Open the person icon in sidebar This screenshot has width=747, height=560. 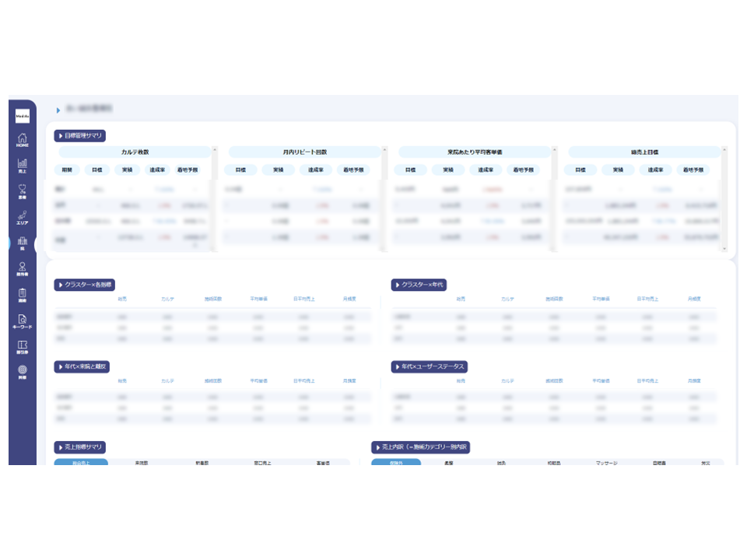click(x=22, y=268)
